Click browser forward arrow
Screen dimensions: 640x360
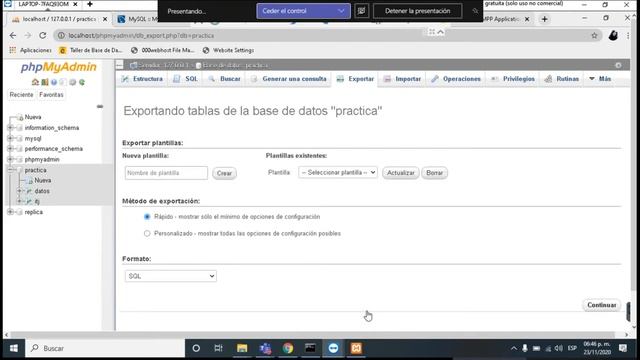pos(28,36)
